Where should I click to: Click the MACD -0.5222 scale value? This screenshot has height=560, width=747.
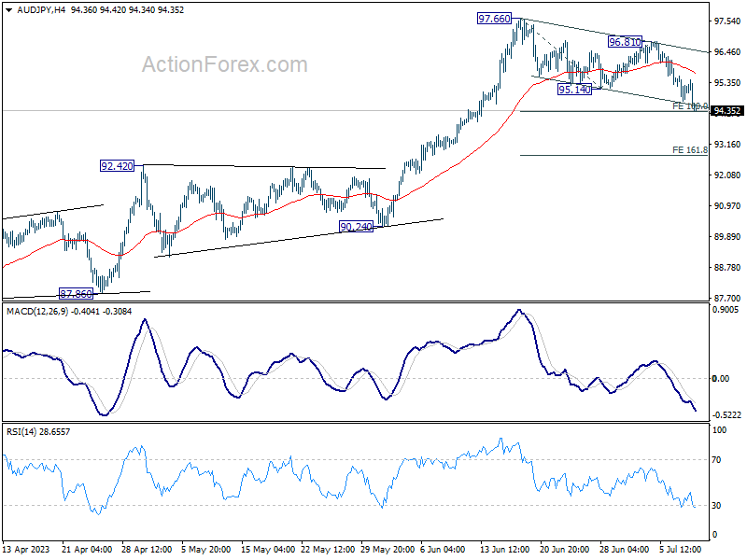click(x=726, y=415)
